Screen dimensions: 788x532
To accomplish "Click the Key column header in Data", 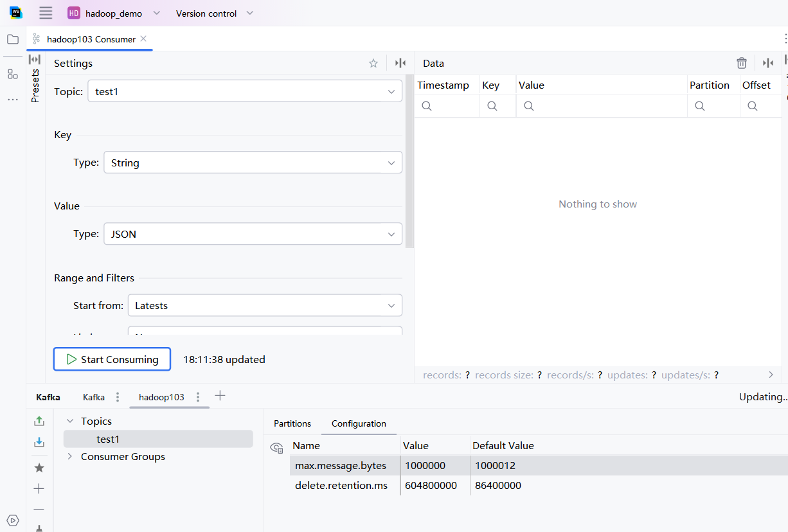I will click(497, 85).
